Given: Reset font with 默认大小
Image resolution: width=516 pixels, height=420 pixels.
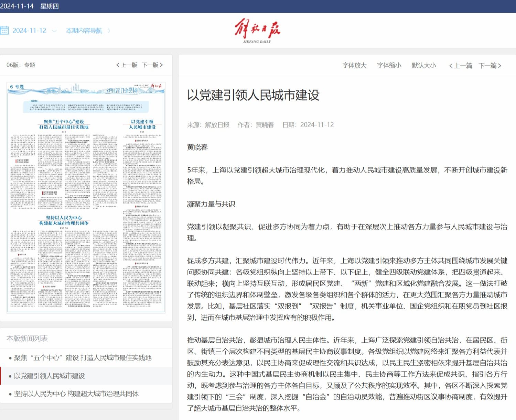Looking at the screenshot, I should point(424,65).
